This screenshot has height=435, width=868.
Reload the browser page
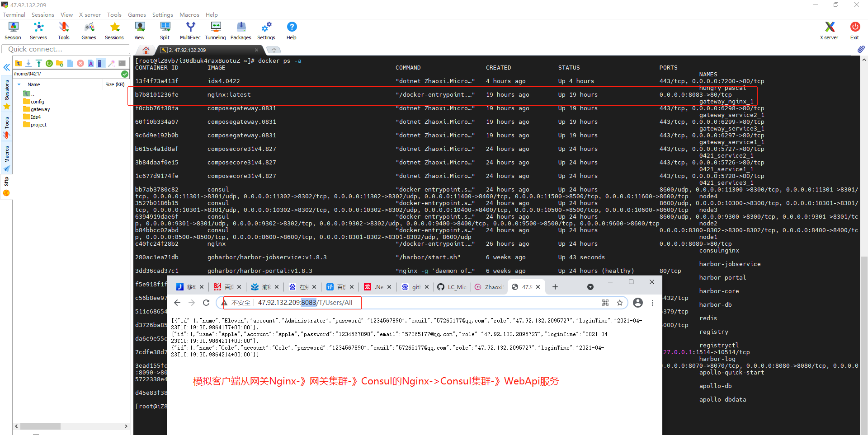pyautogui.click(x=206, y=303)
